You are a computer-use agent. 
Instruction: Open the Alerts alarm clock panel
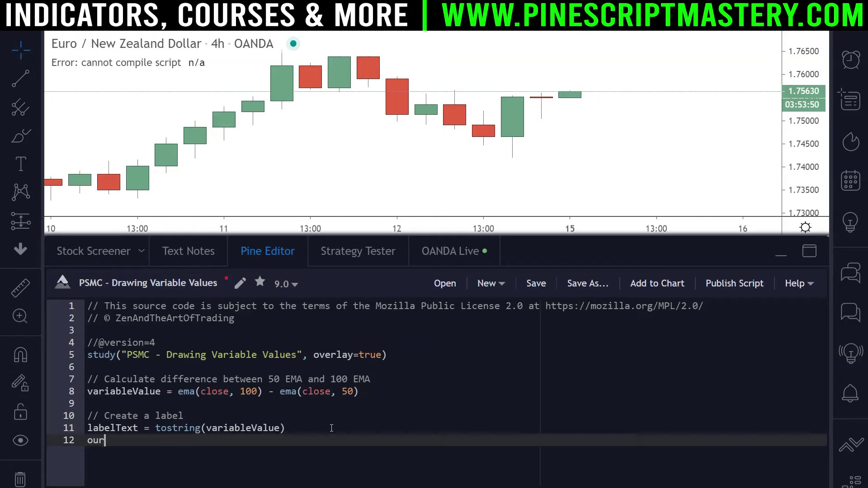[x=851, y=59]
